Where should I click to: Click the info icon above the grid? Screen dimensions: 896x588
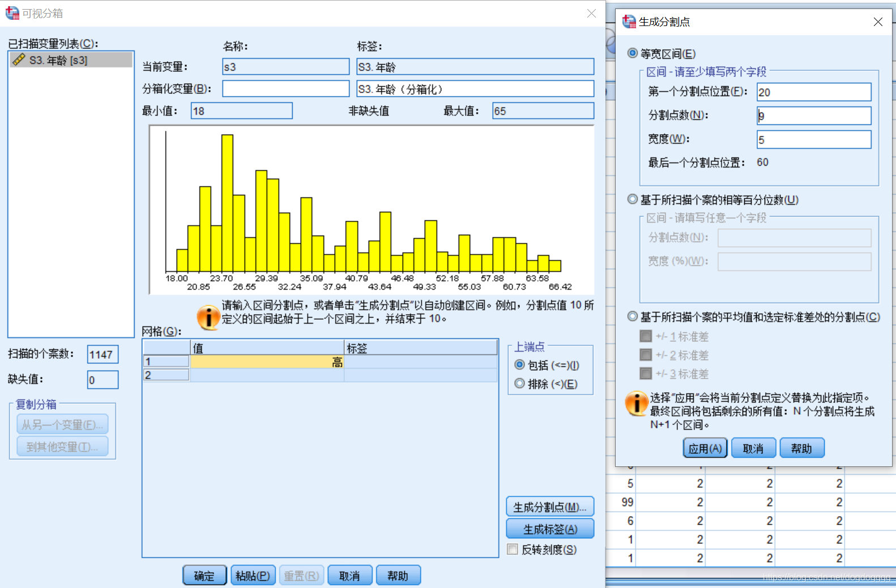[208, 317]
